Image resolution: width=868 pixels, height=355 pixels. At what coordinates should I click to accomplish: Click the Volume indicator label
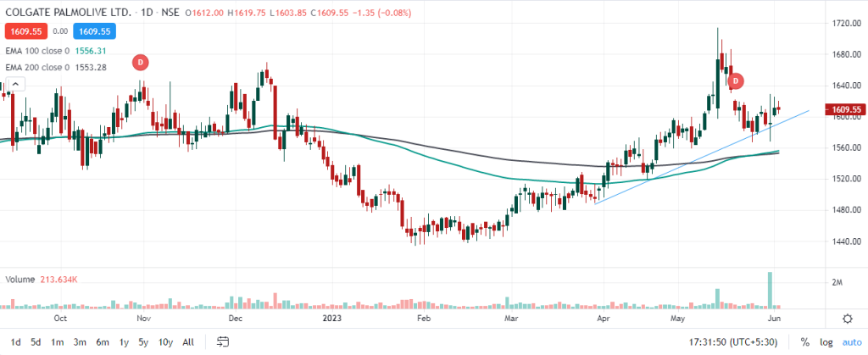(22, 280)
